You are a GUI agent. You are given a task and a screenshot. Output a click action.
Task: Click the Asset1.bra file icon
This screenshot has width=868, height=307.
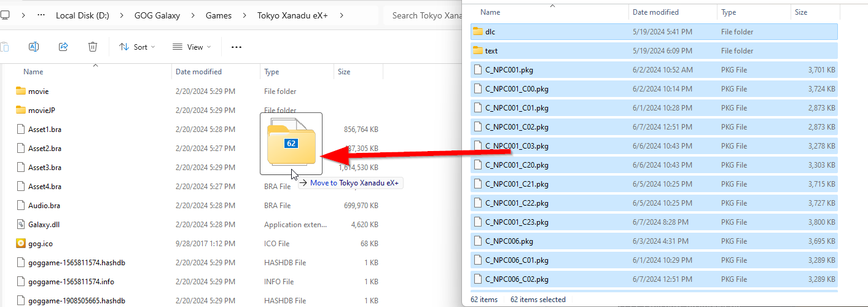21,129
